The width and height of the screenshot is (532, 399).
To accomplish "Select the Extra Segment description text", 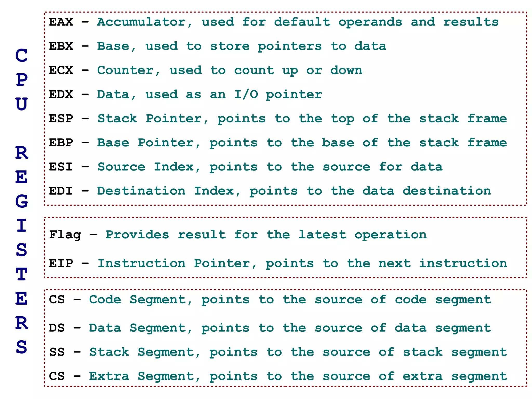I will click(x=298, y=376).
